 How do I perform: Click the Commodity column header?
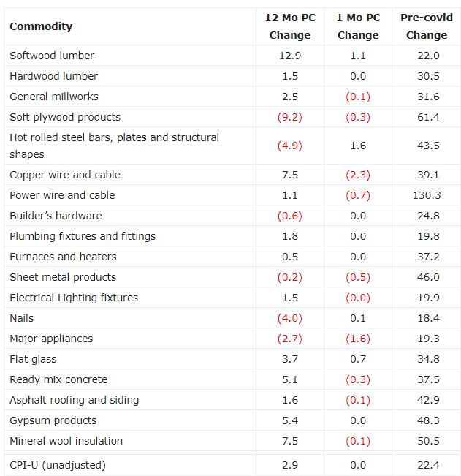click(41, 26)
